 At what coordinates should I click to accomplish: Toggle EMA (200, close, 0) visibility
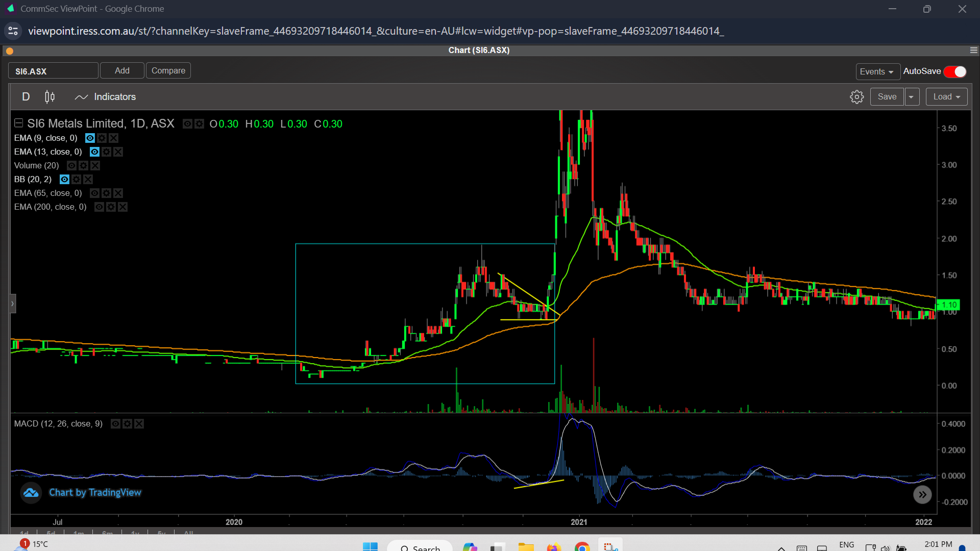click(x=99, y=207)
